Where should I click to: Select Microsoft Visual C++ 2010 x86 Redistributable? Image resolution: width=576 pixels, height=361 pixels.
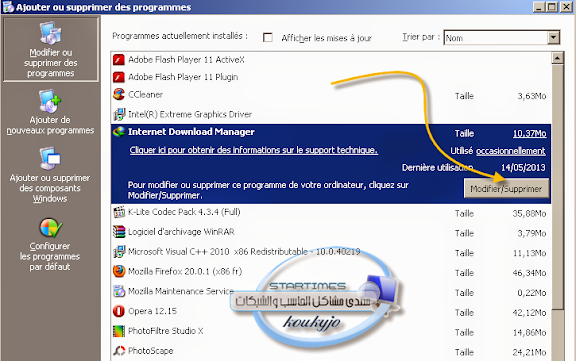tap(244, 252)
